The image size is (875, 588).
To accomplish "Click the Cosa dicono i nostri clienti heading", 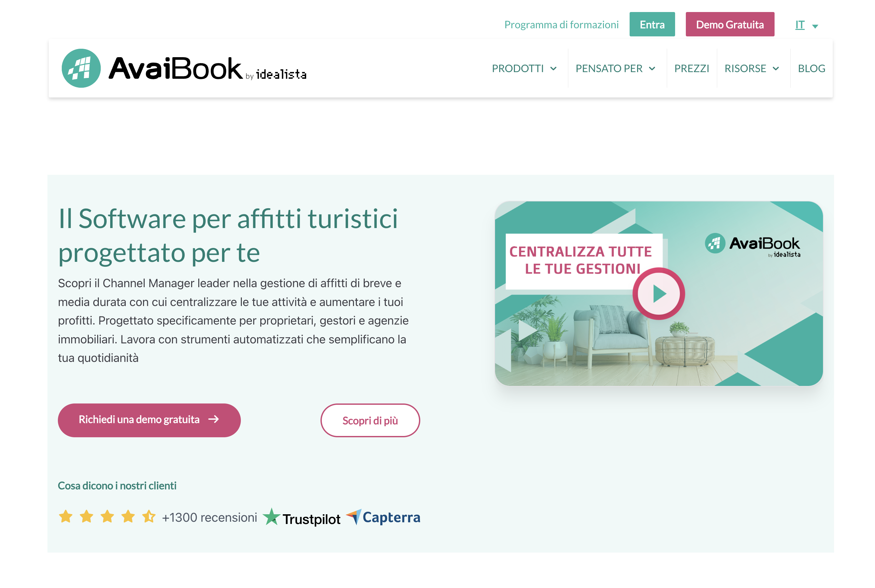I will [x=117, y=486].
